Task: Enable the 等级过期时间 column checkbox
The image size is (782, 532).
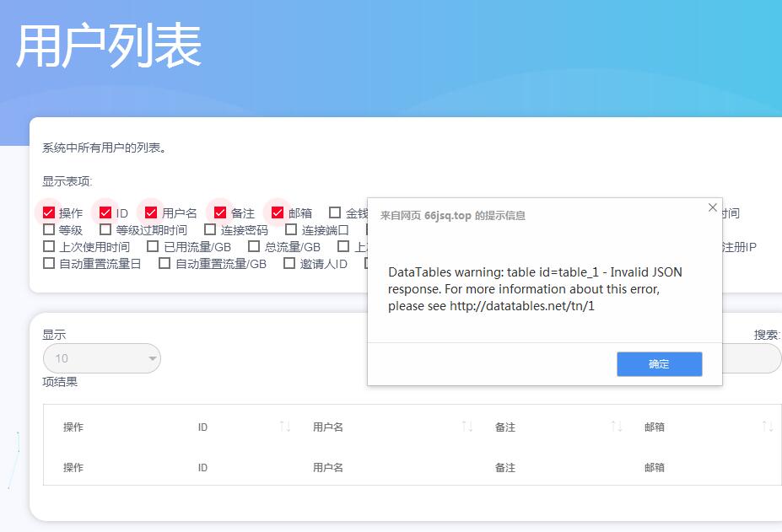Action: coord(105,229)
